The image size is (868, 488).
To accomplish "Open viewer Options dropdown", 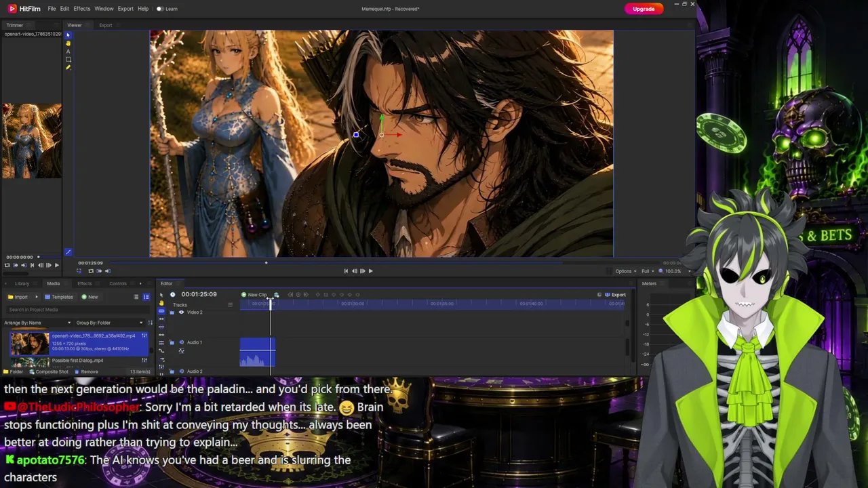I will (x=625, y=271).
